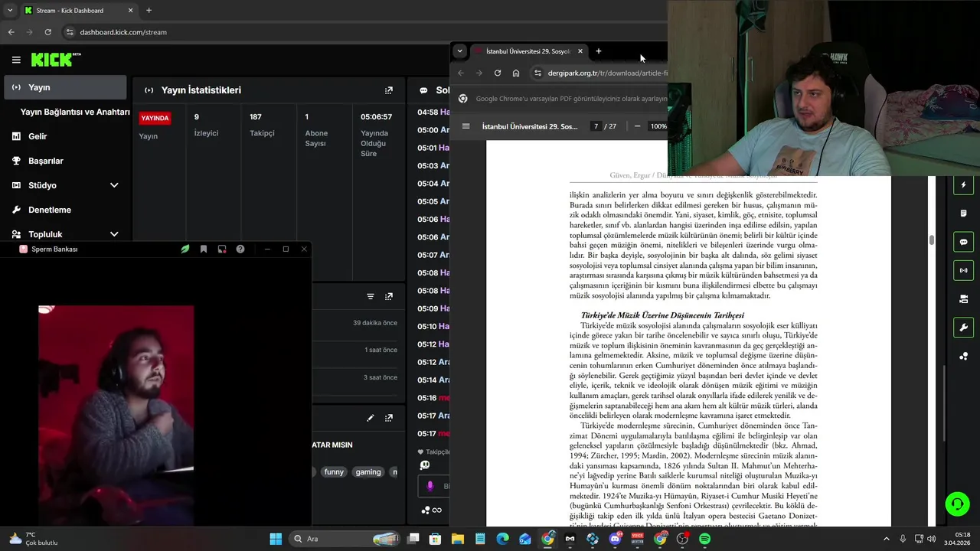Screen dimensions: 980x551
Task: Click the chat bubble icon beside Sohbet
Action: [423, 90]
